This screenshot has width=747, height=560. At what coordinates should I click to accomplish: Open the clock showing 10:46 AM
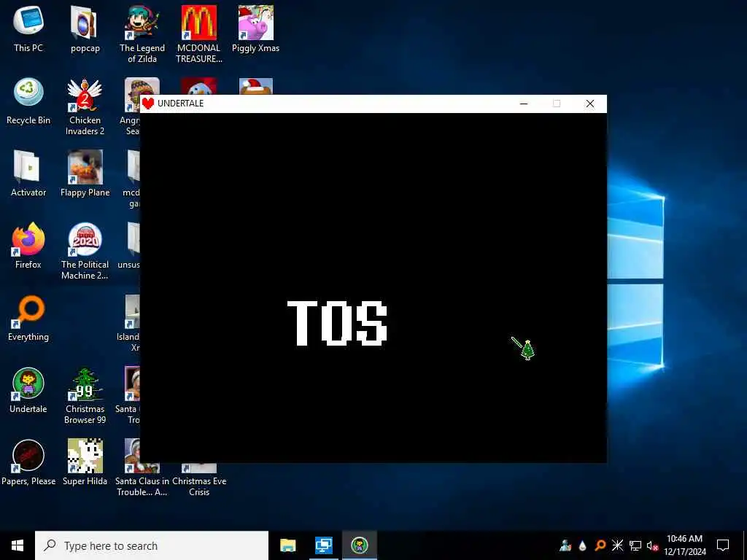coord(684,545)
